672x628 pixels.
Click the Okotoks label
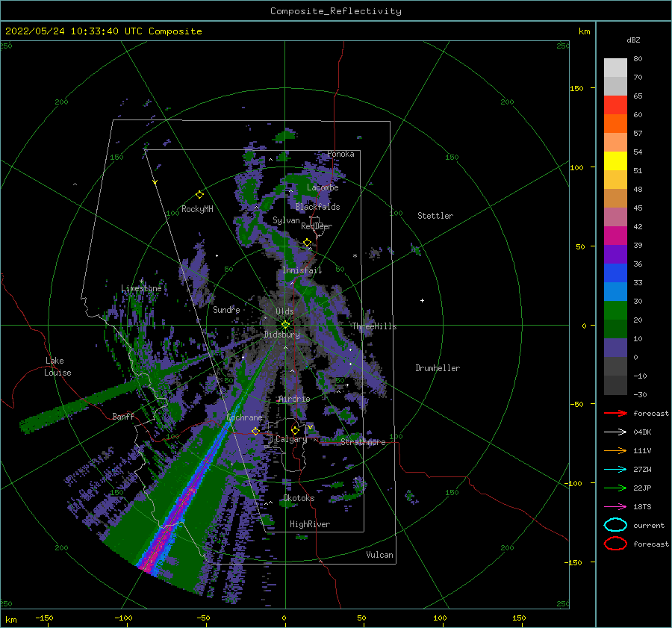(x=299, y=498)
